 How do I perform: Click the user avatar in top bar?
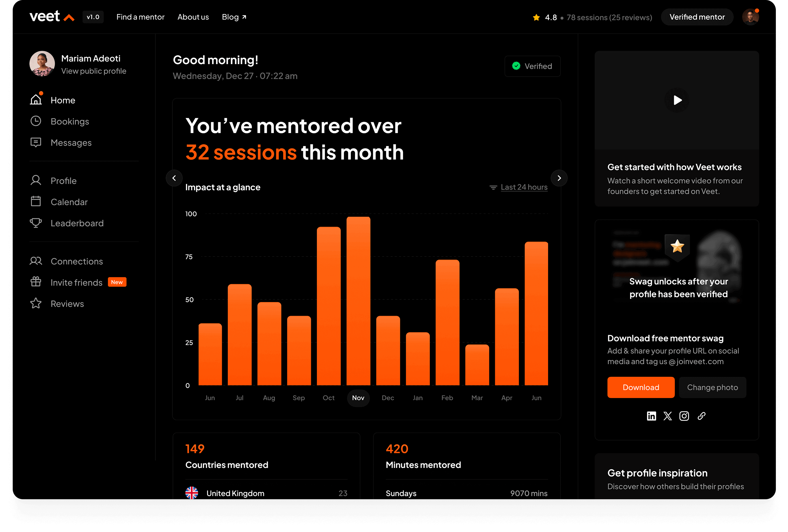pos(750,17)
